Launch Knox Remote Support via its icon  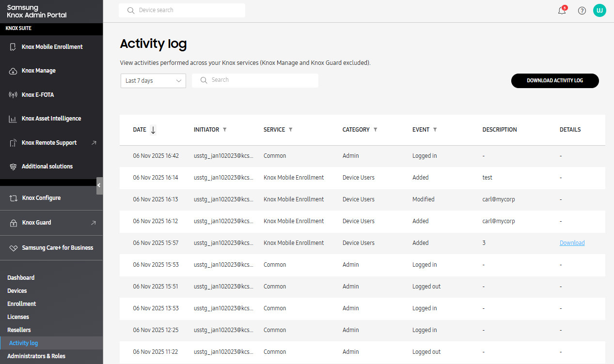(12, 142)
